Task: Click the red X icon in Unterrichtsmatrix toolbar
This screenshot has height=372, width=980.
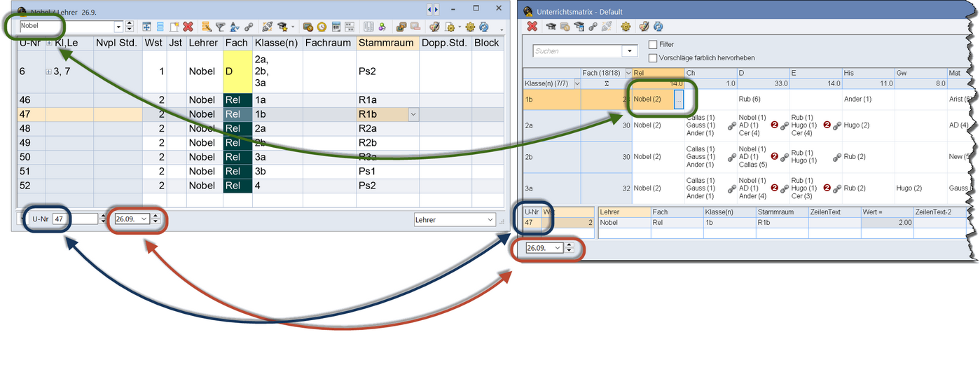Action: click(532, 27)
